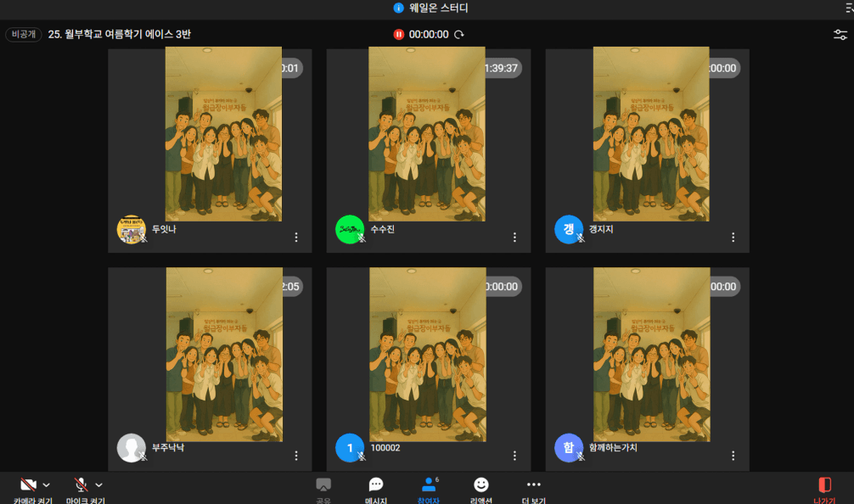Unmute the microphone
The height and width of the screenshot is (504, 854).
81,484
